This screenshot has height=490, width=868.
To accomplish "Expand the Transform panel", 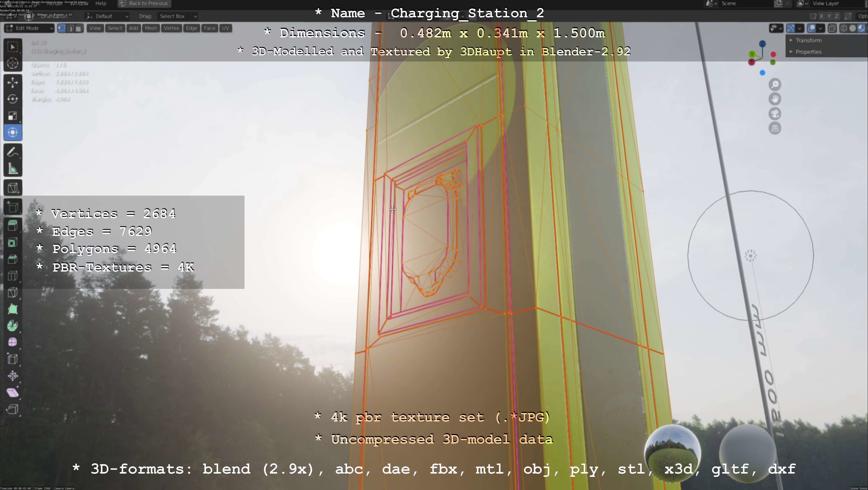I will tap(808, 40).
